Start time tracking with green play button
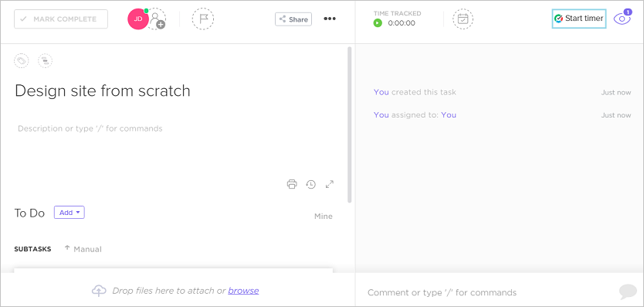 pyautogui.click(x=378, y=23)
